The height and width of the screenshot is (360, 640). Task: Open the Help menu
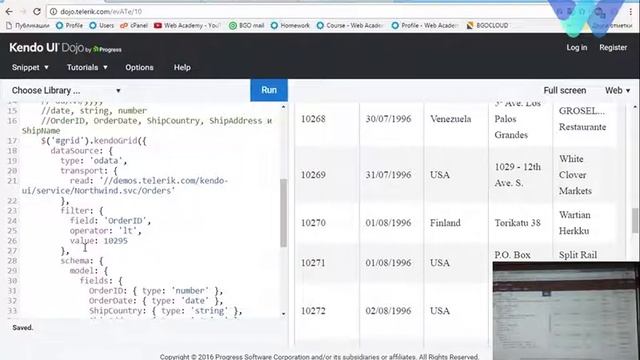pyautogui.click(x=182, y=67)
